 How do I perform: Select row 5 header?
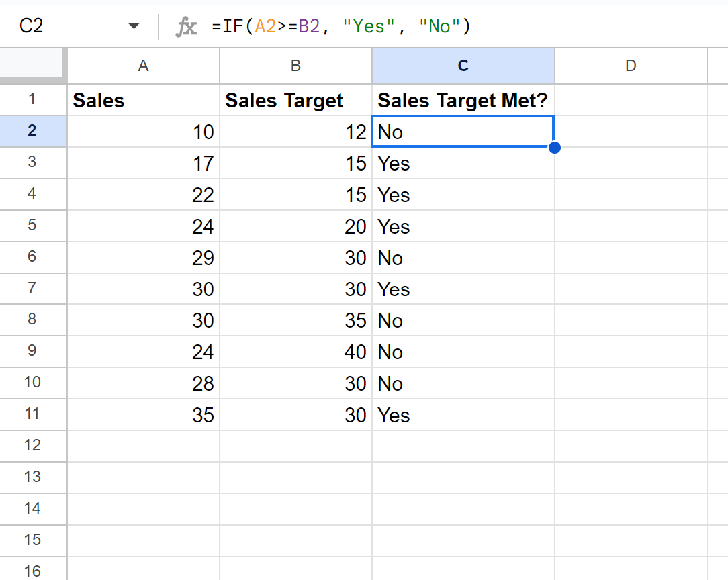[x=34, y=226]
